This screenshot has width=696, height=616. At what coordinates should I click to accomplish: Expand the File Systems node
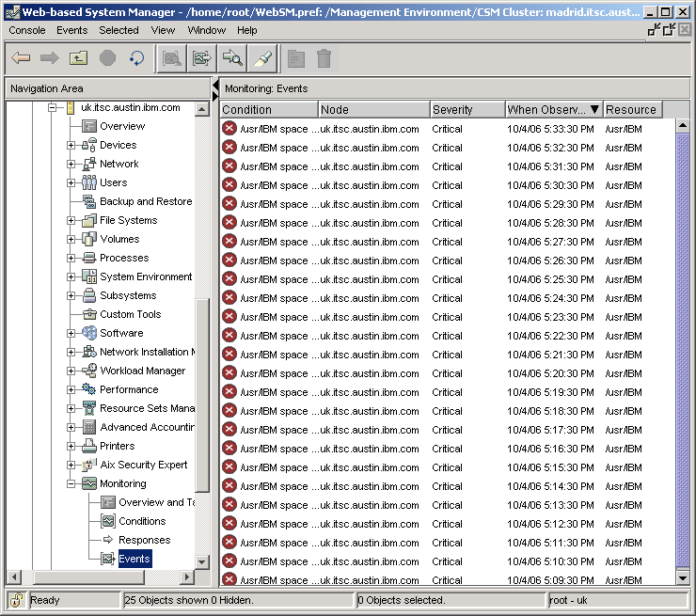pyautogui.click(x=71, y=221)
